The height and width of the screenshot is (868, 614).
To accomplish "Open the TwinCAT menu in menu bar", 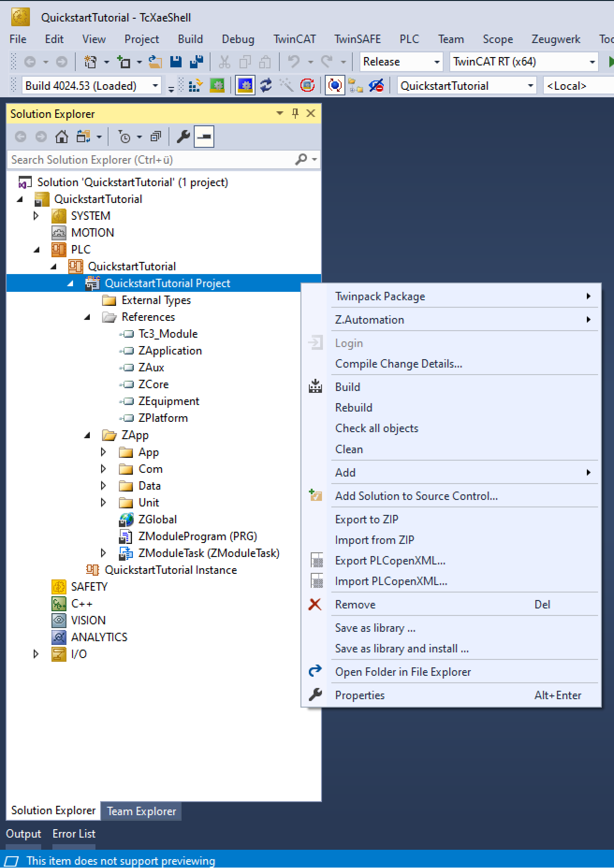I will pos(294,39).
